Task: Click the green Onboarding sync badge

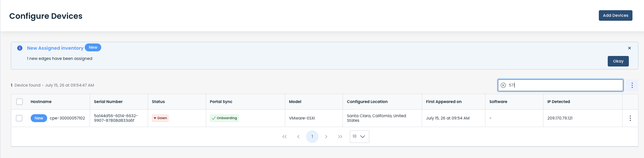Action: tap(224, 118)
